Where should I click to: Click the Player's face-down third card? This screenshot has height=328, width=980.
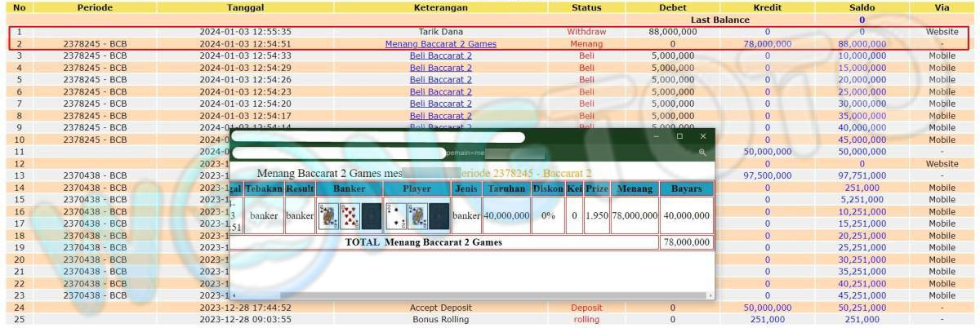439,216
